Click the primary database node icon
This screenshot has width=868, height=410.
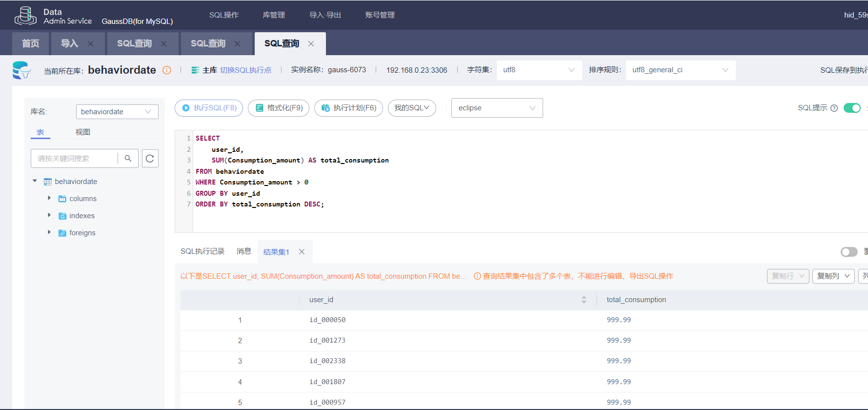(x=195, y=70)
